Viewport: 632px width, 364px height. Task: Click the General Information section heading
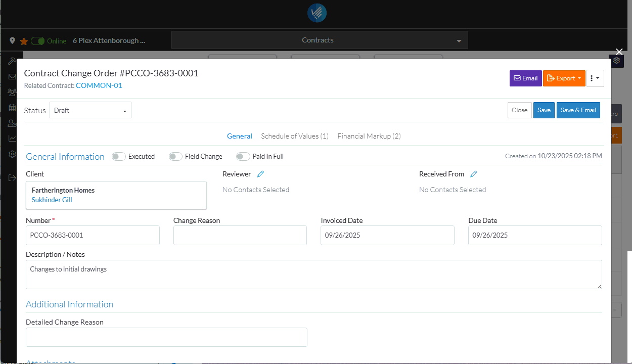tap(65, 157)
